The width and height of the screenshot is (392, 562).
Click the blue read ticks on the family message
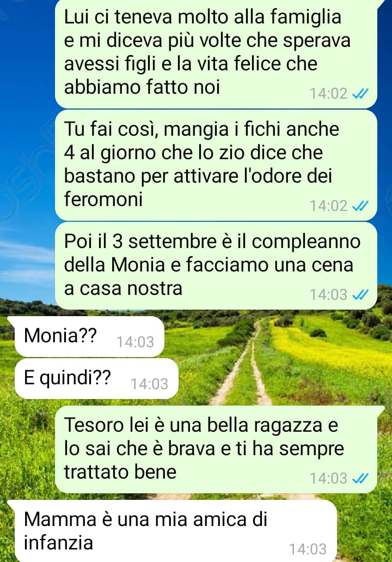(x=360, y=94)
